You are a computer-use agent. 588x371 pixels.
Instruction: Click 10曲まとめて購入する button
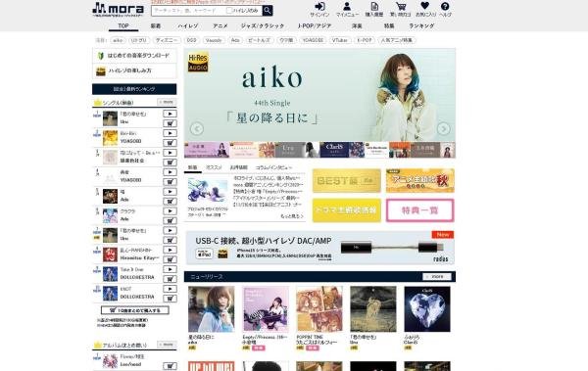[x=135, y=310]
